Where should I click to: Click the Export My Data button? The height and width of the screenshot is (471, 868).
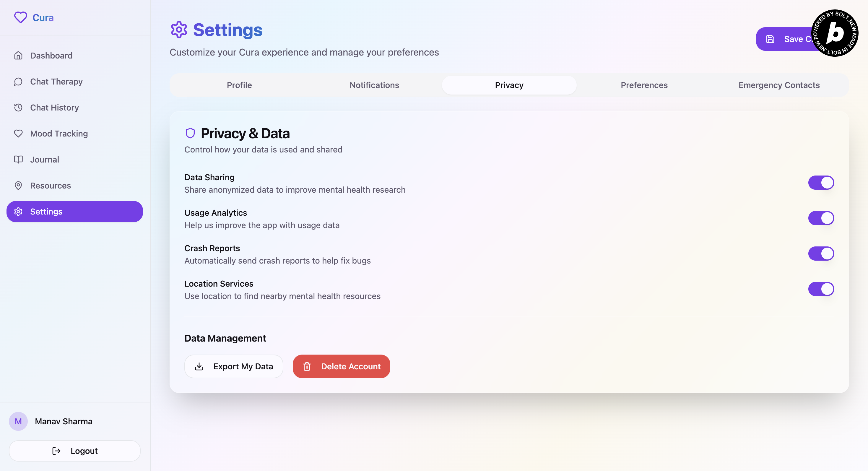(x=233, y=366)
